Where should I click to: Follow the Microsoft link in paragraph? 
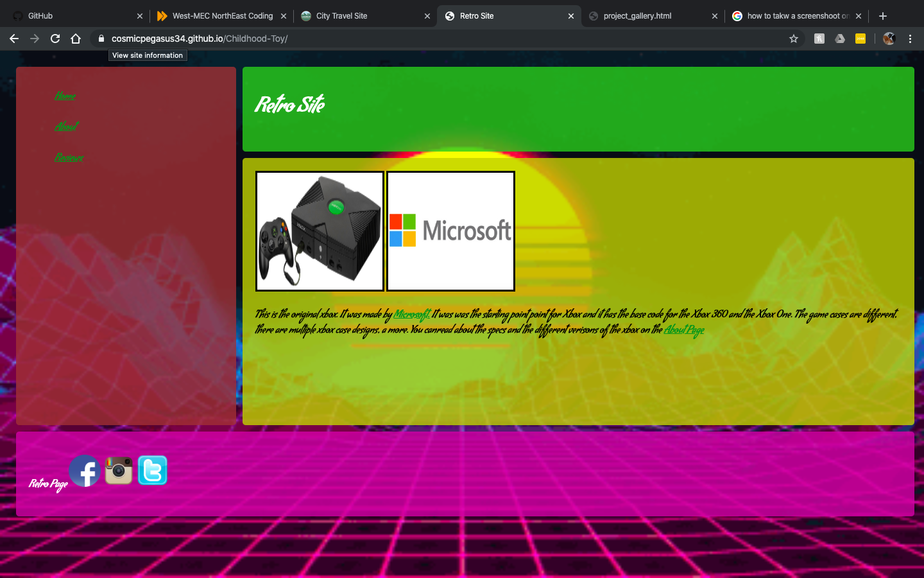(411, 314)
